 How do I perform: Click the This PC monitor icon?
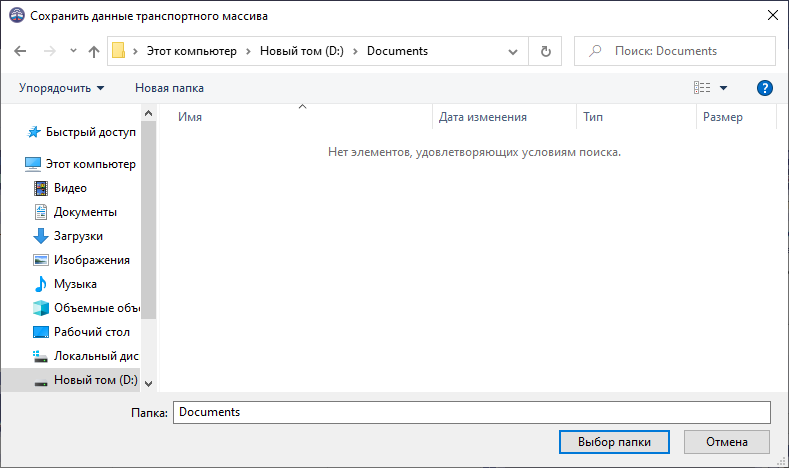33,164
